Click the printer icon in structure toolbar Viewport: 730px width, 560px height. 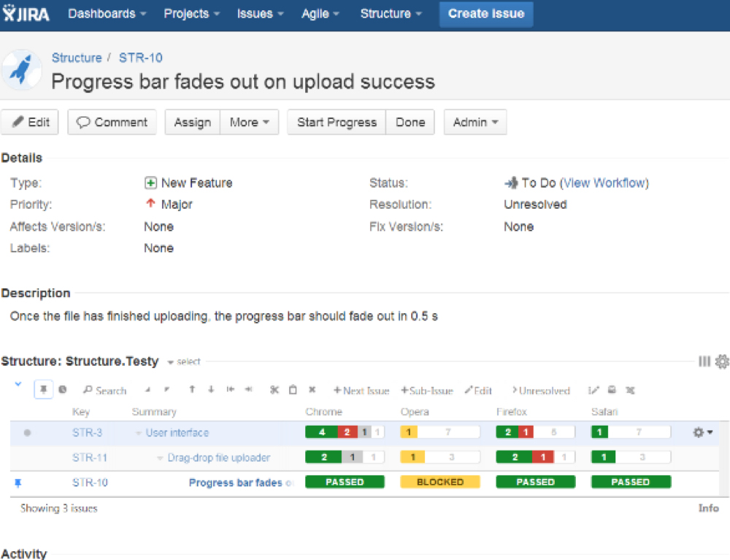point(612,390)
